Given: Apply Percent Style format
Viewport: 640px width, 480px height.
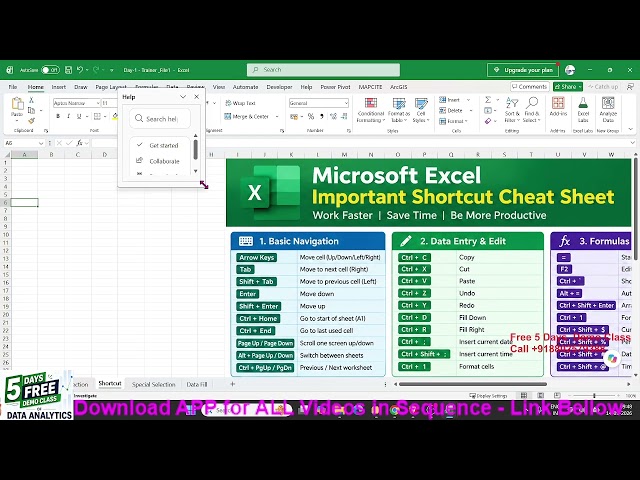Looking at the screenshot, I should click(x=311, y=117).
